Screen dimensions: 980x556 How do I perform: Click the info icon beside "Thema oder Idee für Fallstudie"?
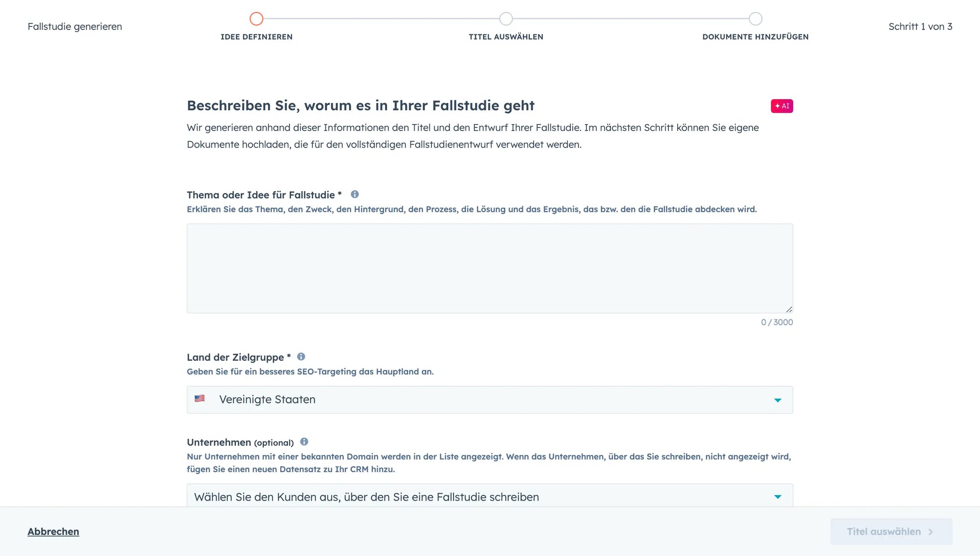[x=355, y=194]
